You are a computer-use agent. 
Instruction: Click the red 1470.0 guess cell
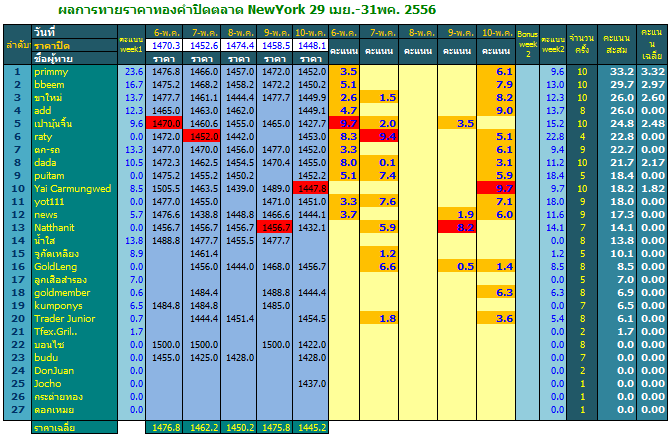click(x=164, y=124)
